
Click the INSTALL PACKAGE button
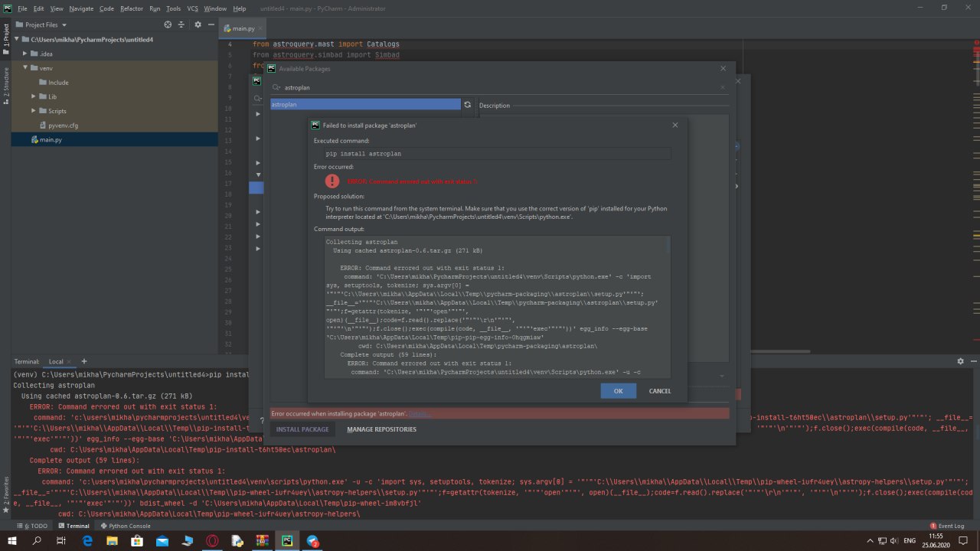tap(302, 429)
